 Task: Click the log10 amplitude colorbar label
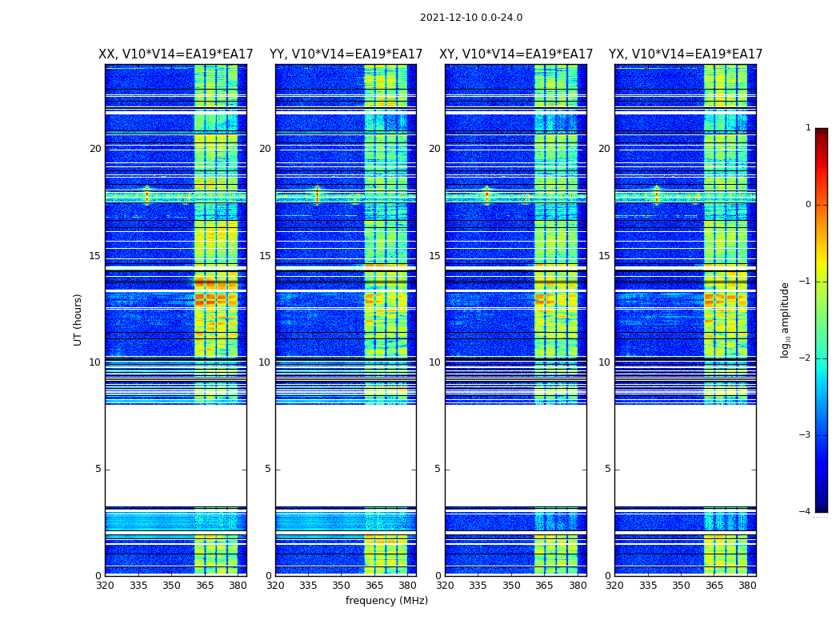[785, 320]
